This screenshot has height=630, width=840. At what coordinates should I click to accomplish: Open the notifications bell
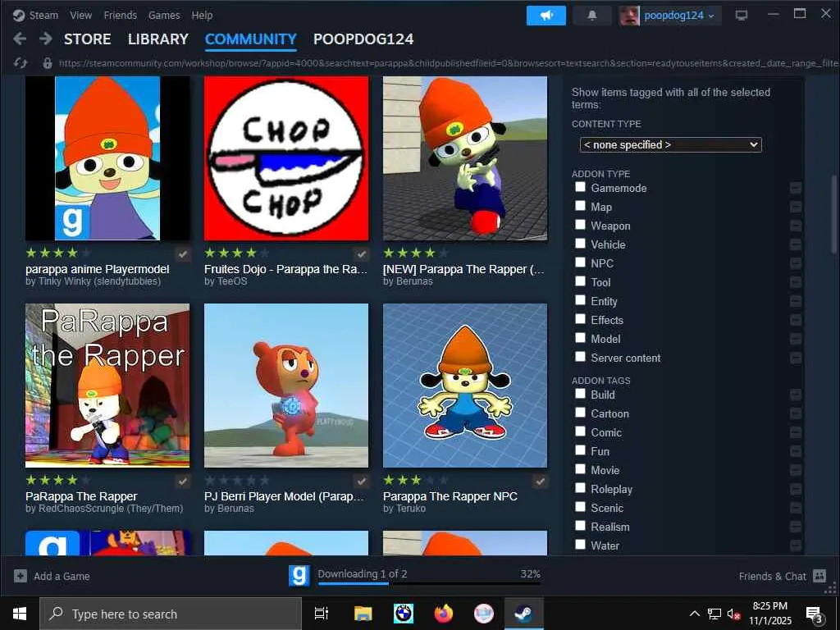click(x=592, y=16)
